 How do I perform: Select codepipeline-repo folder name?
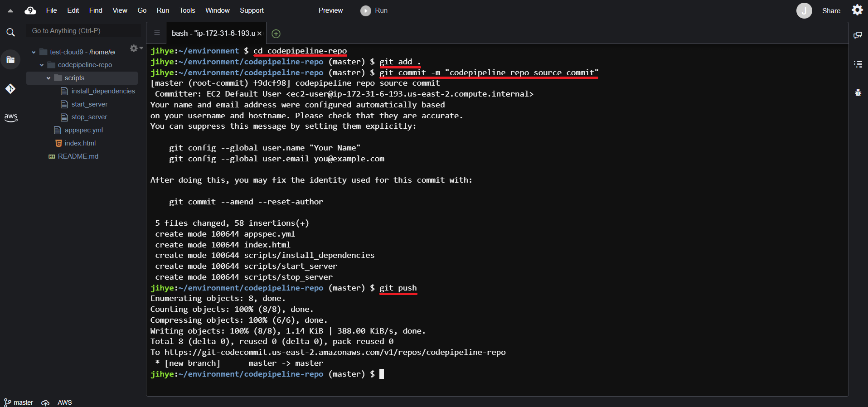coord(85,65)
